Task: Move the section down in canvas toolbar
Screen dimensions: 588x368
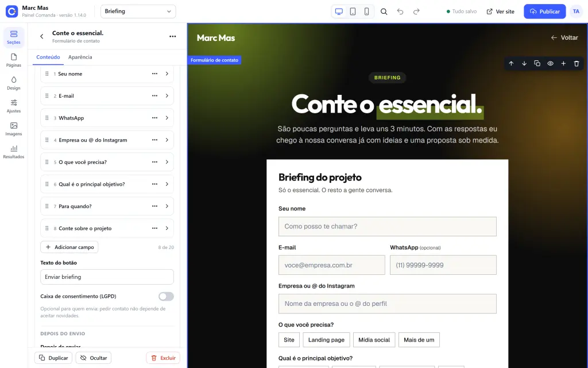Action: [x=524, y=63]
